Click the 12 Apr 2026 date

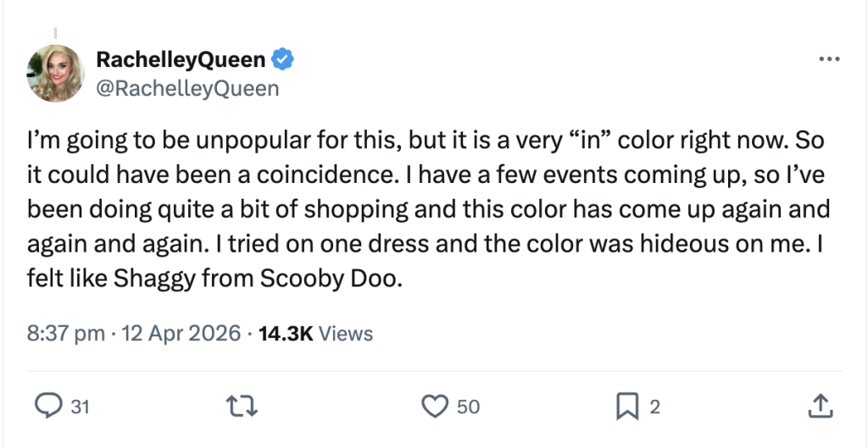pyautogui.click(x=182, y=334)
